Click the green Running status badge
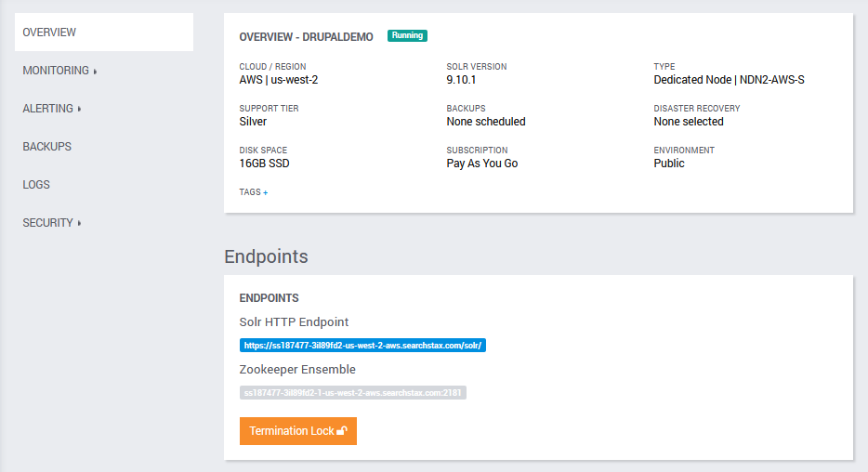 407,36
